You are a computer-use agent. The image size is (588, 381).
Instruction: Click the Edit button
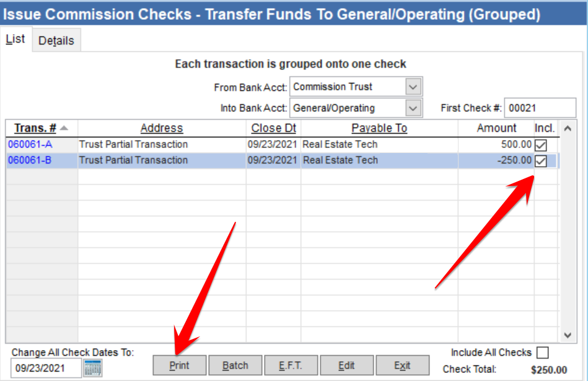347,365
